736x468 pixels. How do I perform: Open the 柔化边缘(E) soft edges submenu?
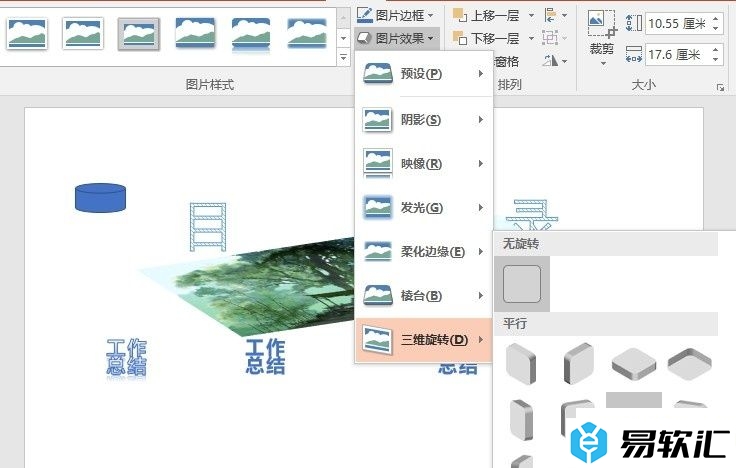423,252
